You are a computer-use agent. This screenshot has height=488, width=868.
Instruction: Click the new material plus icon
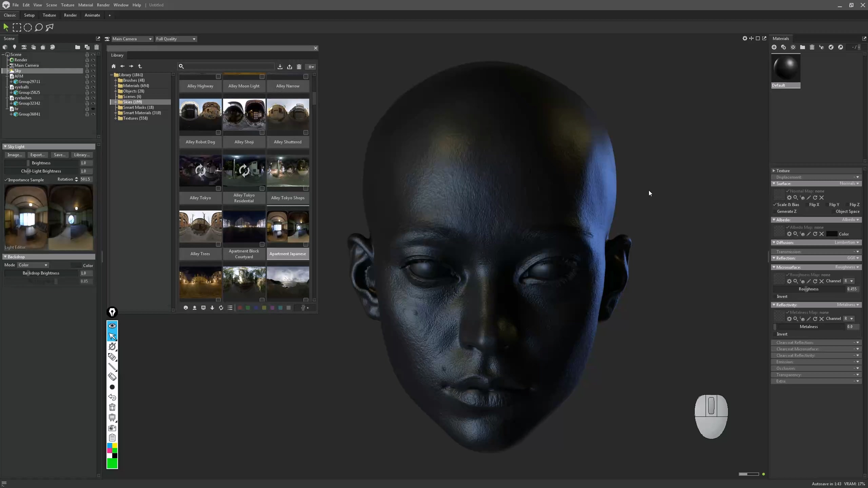pyautogui.click(x=774, y=47)
